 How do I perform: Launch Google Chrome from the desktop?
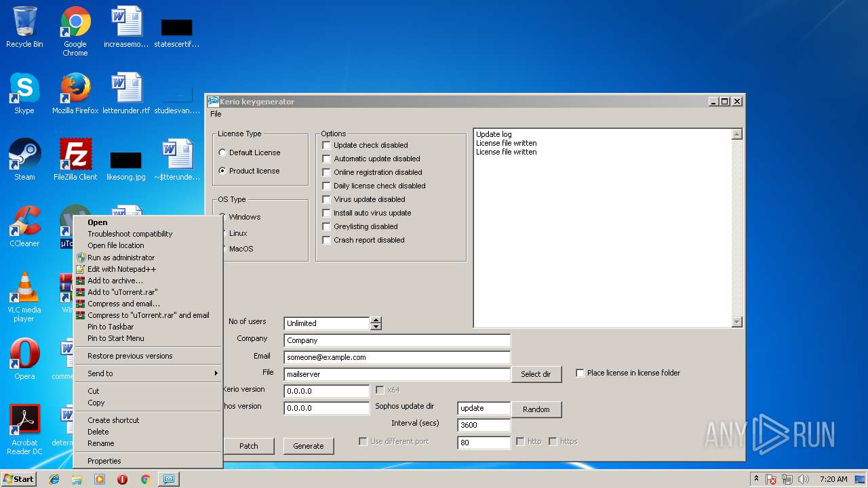tap(75, 31)
